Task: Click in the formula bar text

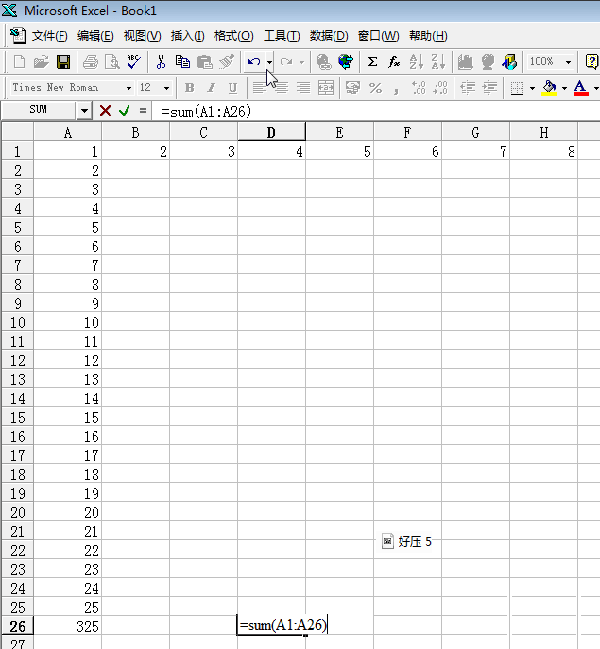Action: [x=206, y=111]
